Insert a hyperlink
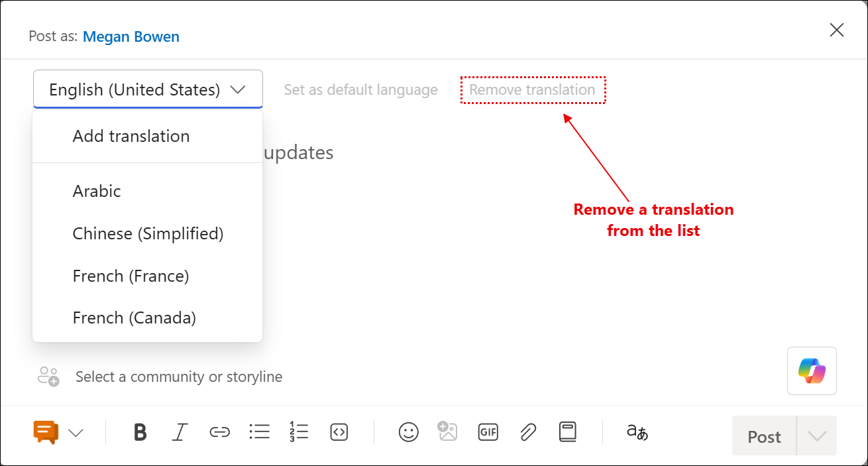Viewport: 868px width, 466px height. point(219,432)
